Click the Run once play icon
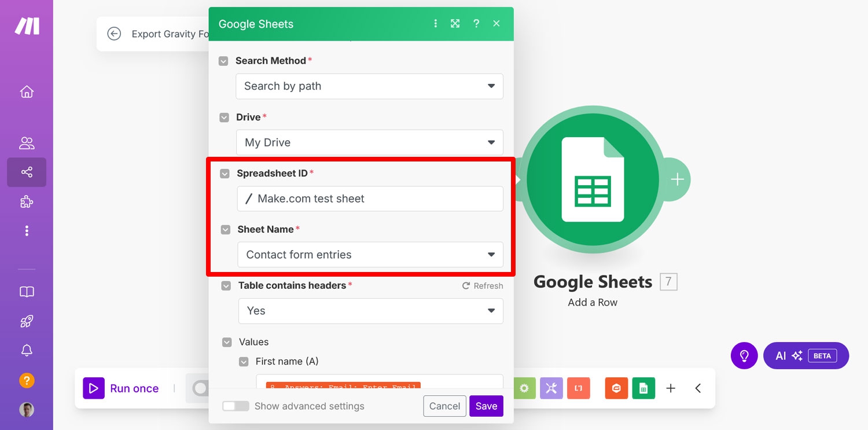 coord(94,388)
